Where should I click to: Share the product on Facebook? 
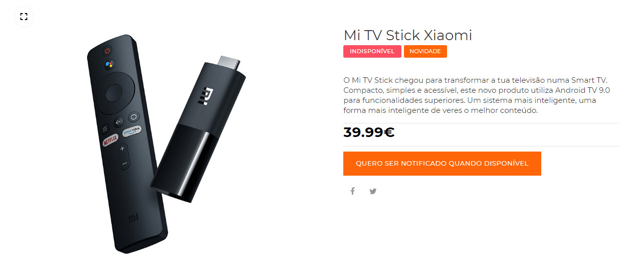tap(352, 191)
